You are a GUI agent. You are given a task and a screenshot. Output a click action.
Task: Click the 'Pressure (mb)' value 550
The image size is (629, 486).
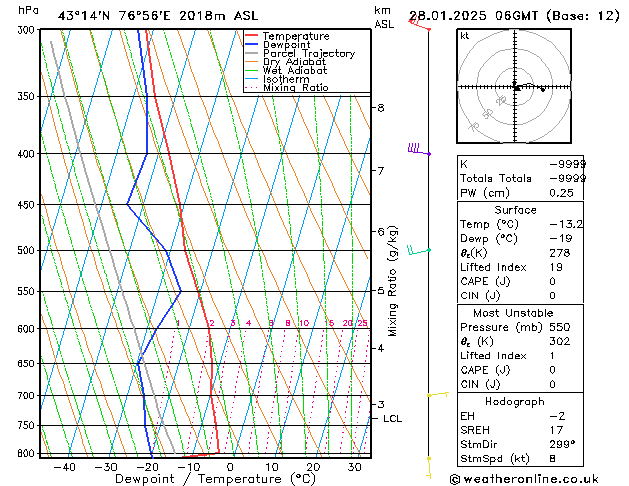(560, 327)
